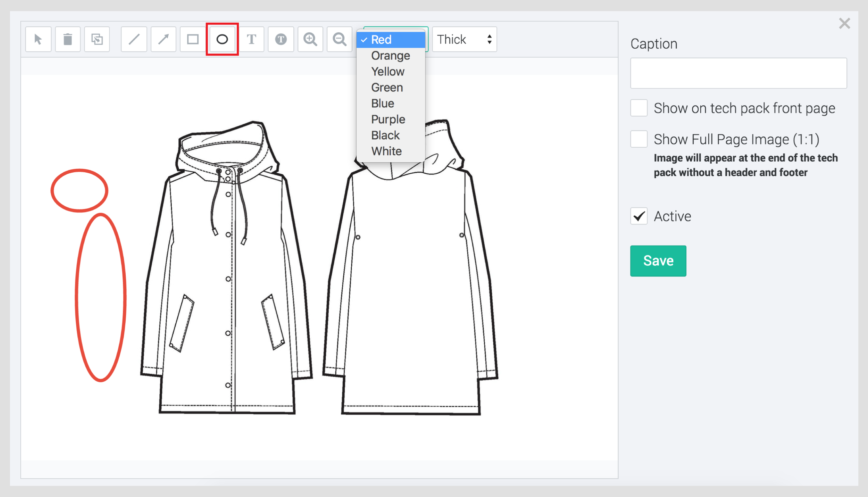
Task: Select the ellipse shape tool
Action: coord(222,39)
